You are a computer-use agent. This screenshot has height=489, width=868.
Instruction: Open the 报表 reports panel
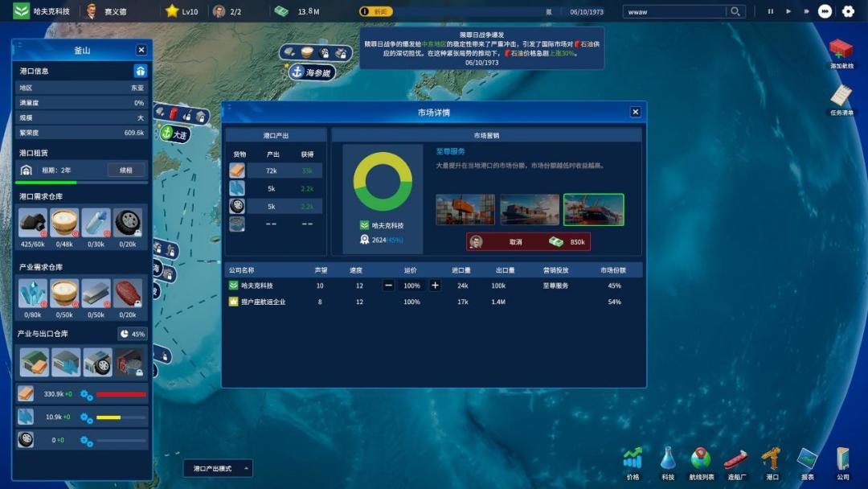pyautogui.click(x=807, y=463)
